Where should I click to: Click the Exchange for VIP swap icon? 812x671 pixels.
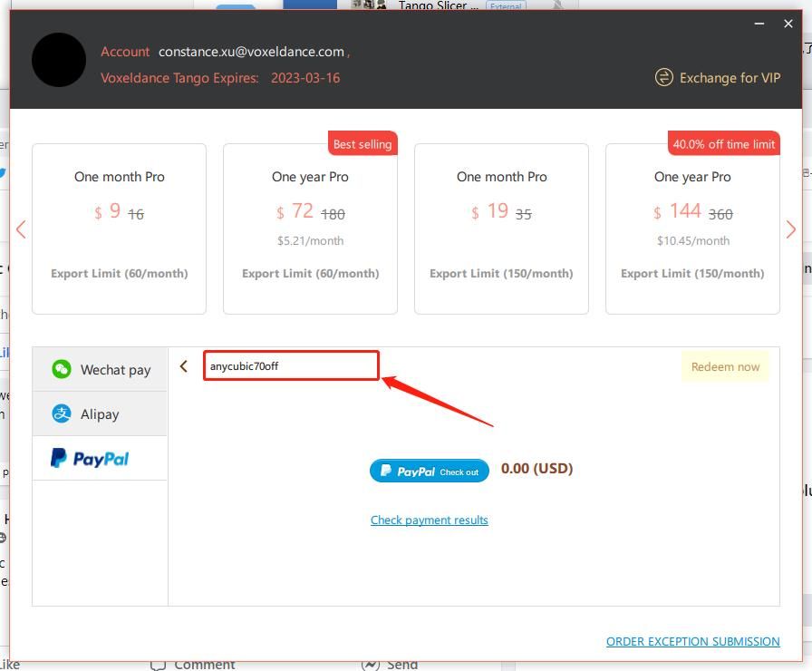pos(664,78)
